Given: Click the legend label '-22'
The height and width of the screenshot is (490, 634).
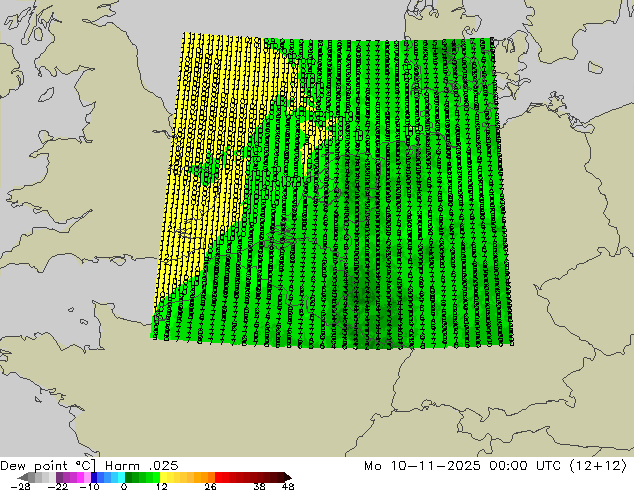Looking at the screenshot, I should (x=58, y=486).
